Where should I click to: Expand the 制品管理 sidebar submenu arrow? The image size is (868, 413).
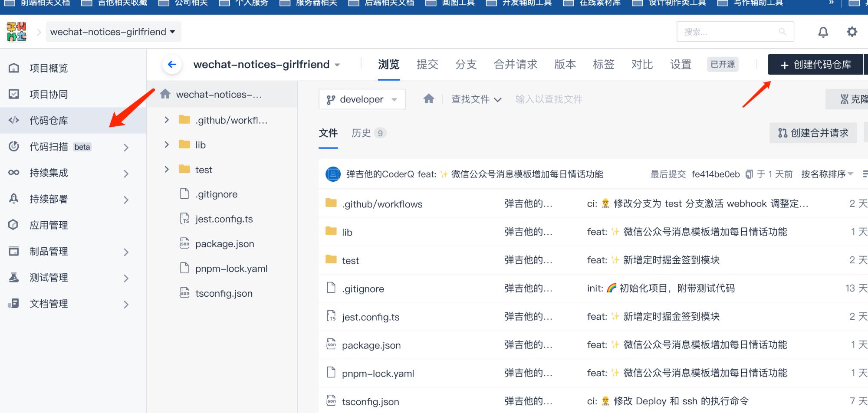point(126,252)
